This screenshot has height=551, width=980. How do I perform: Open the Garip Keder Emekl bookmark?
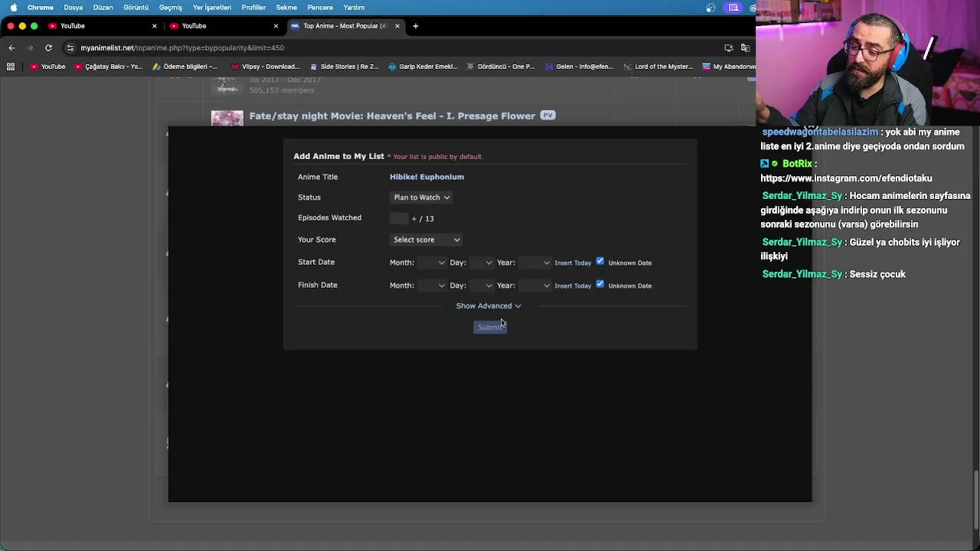[423, 67]
